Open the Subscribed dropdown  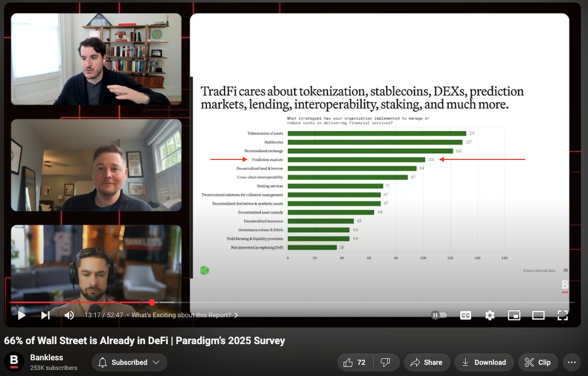(129, 362)
